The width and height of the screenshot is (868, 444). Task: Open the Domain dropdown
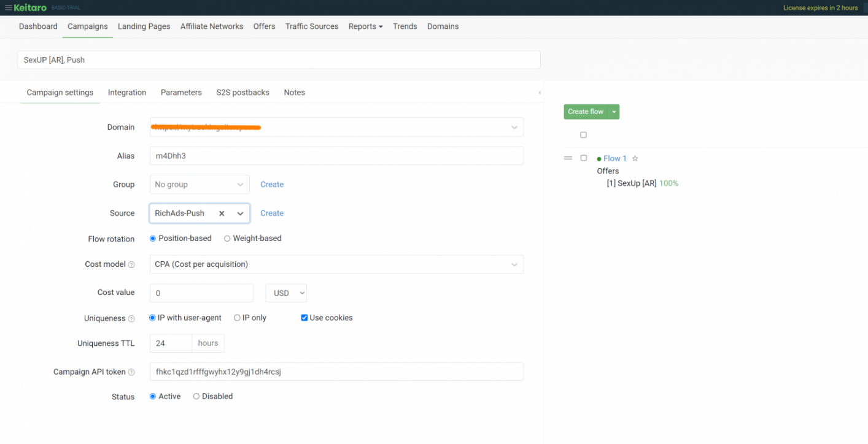336,127
